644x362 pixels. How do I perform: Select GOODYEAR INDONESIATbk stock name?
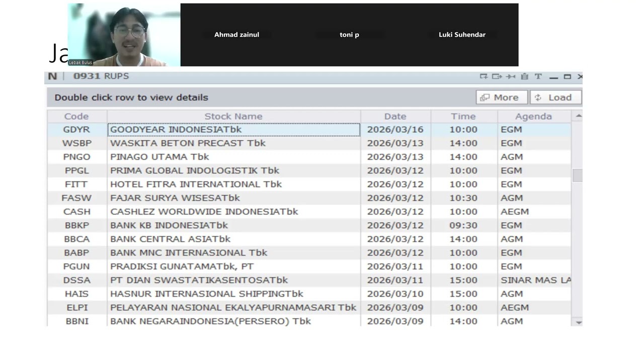pos(233,129)
